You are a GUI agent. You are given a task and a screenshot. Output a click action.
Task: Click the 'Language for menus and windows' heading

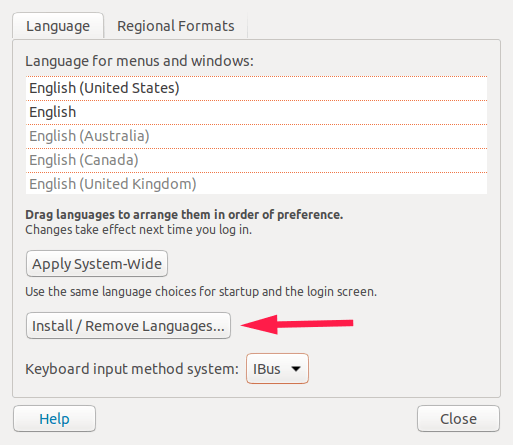tap(139, 61)
